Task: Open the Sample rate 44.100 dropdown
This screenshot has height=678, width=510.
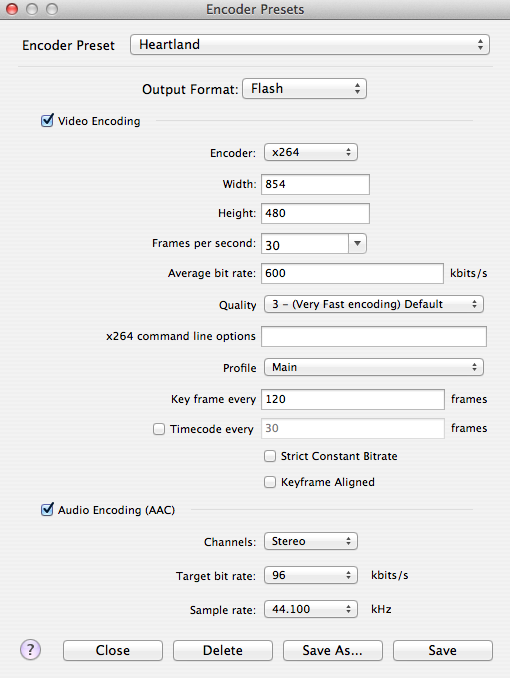Action: tap(311, 609)
